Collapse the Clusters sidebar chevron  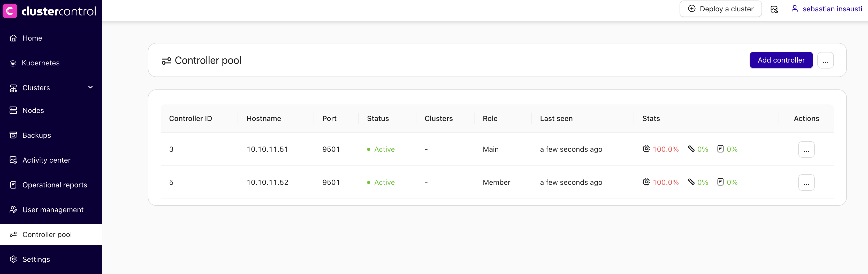pos(90,87)
